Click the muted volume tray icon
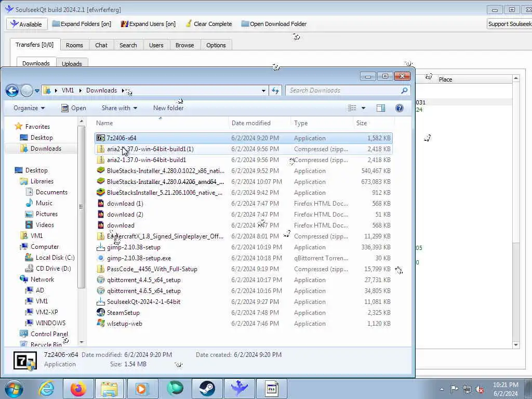 pos(480,389)
